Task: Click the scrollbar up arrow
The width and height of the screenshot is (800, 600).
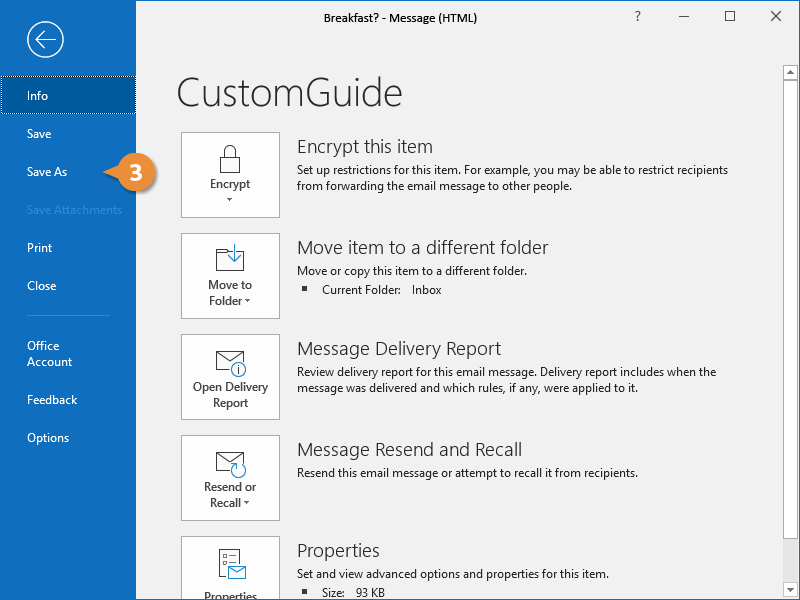Action: [790, 72]
